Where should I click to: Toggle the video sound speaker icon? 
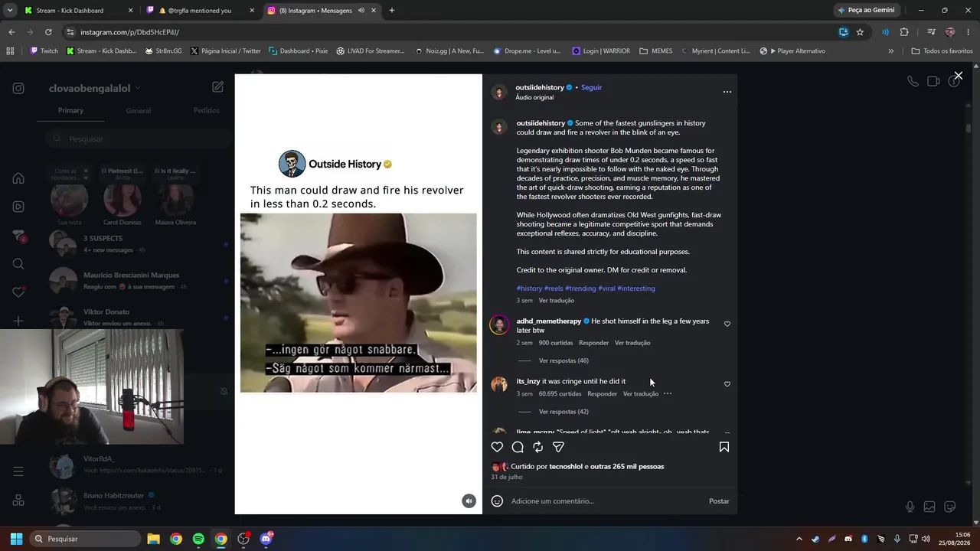click(469, 501)
